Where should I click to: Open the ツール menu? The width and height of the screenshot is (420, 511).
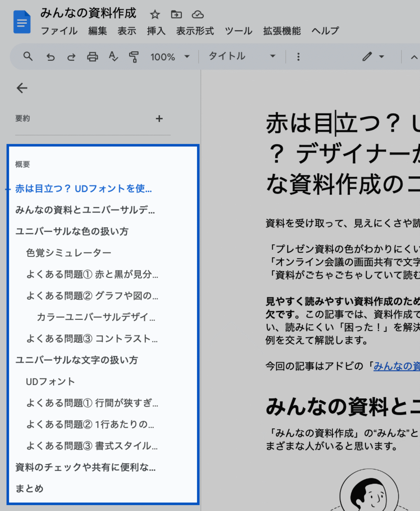[239, 31]
